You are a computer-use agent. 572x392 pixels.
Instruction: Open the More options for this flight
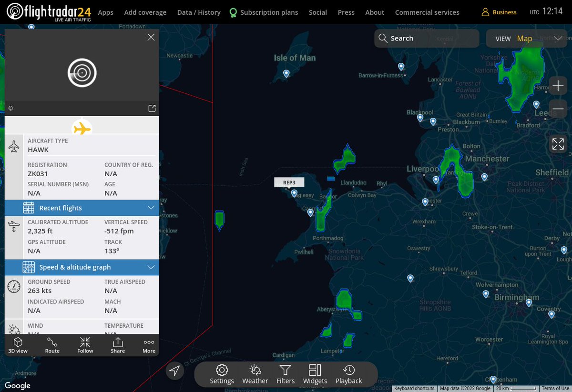148,344
